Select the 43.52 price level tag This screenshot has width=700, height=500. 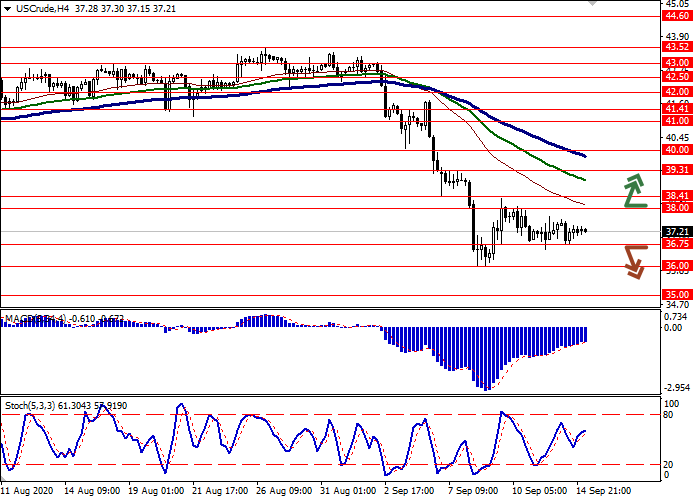677,46
